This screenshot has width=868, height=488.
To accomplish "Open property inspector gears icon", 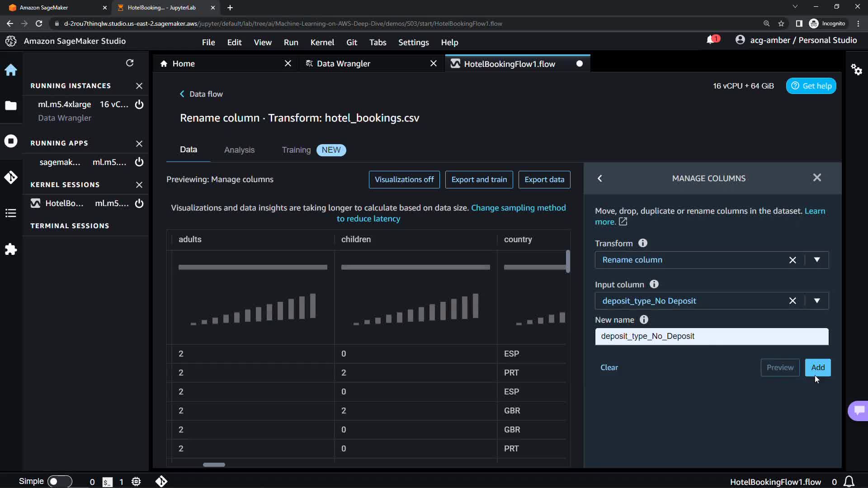I will tap(856, 70).
